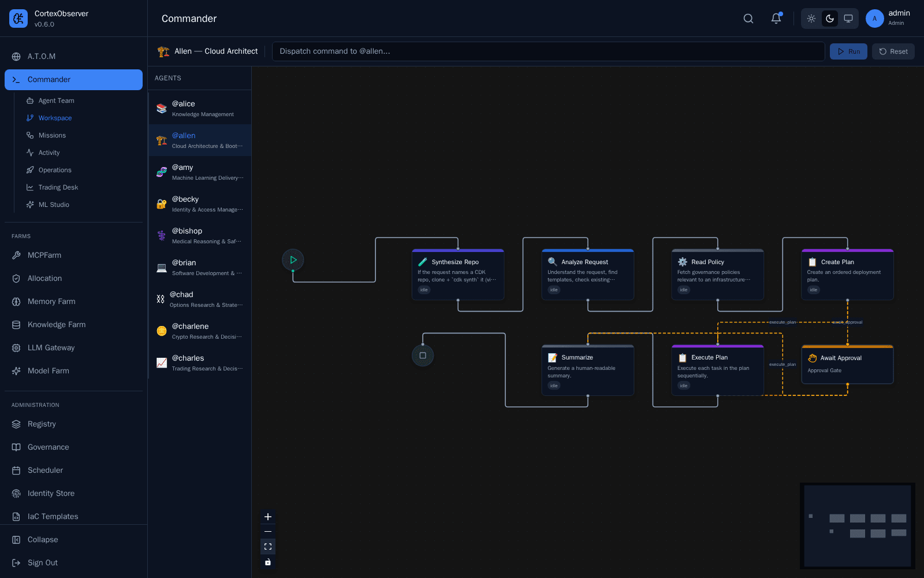Zoom out on the canvas

coord(268,532)
